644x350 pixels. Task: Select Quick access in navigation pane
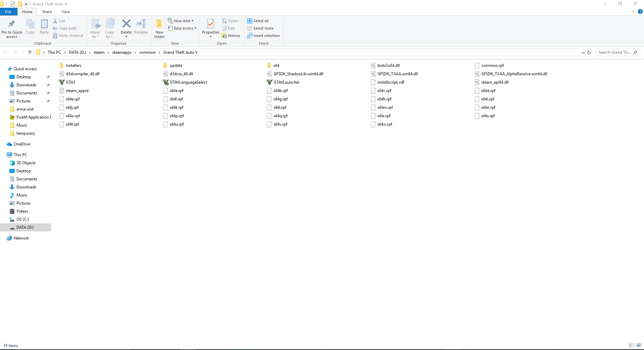[25, 69]
